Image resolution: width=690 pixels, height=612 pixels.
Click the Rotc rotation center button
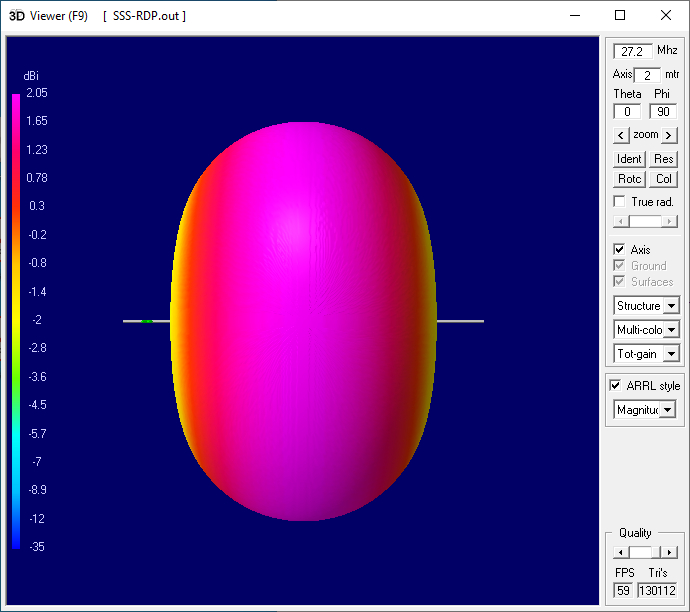click(629, 179)
